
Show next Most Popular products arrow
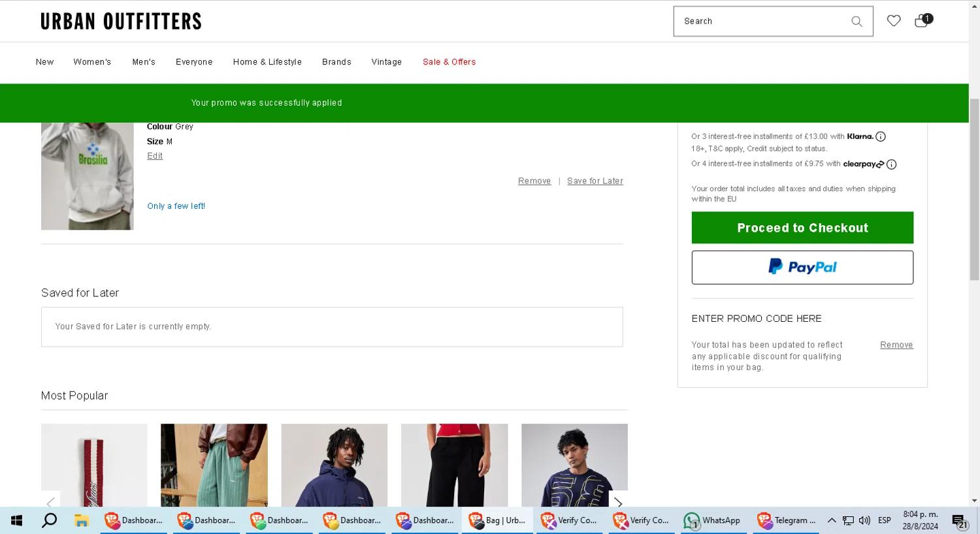coord(617,502)
